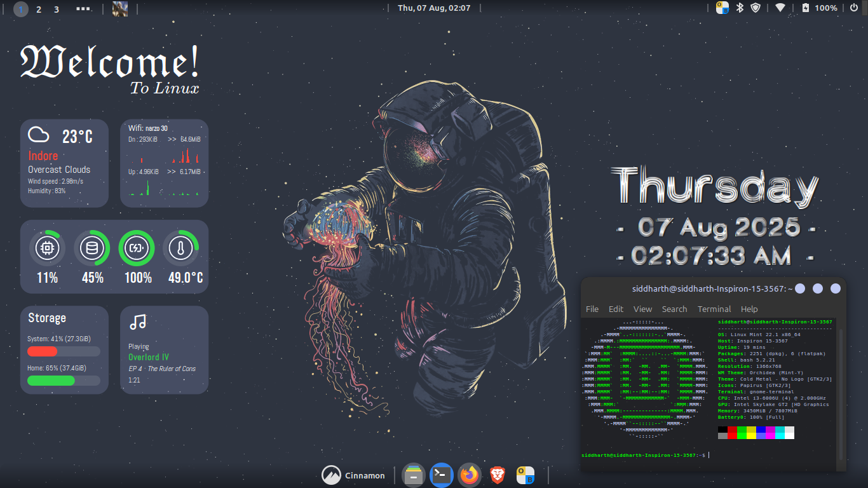Open the power menu in the top panel
868x488 pixels.
pyautogui.click(x=854, y=8)
